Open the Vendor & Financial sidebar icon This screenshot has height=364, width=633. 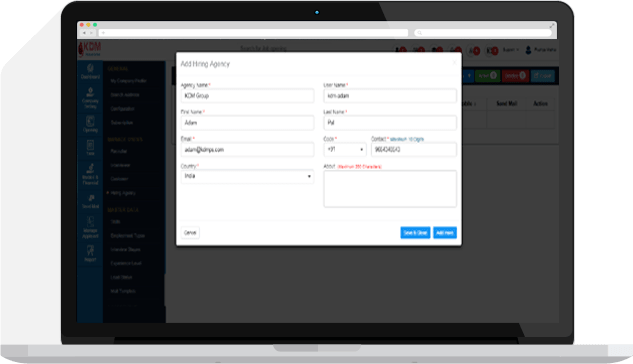(90, 174)
